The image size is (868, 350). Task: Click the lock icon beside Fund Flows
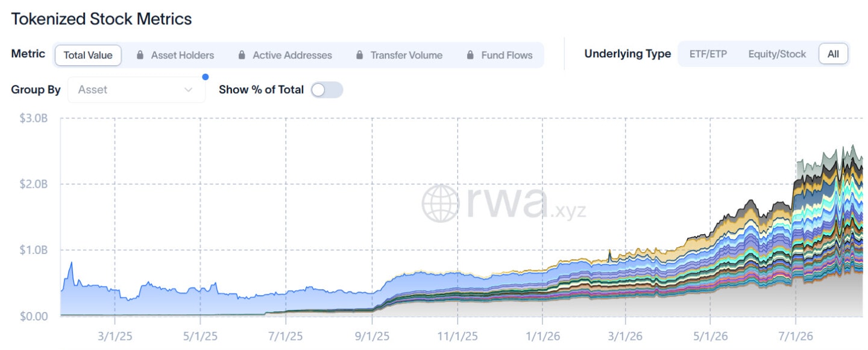pos(470,55)
